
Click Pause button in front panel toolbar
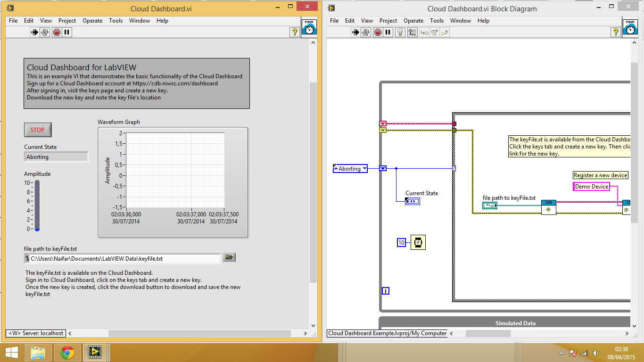click(67, 33)
